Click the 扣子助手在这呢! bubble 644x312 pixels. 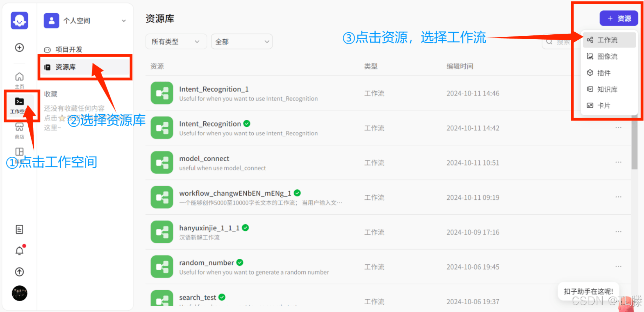588,291
